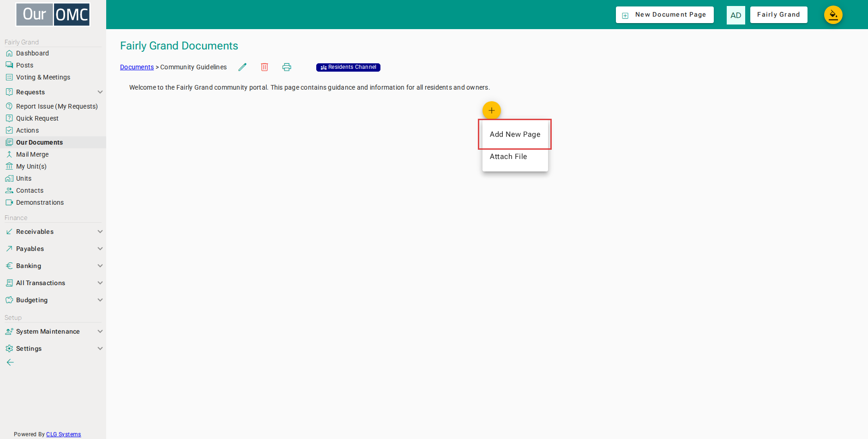Click the red trash delete icon
The height and width of the screenshot is (439, 868).
265,67
